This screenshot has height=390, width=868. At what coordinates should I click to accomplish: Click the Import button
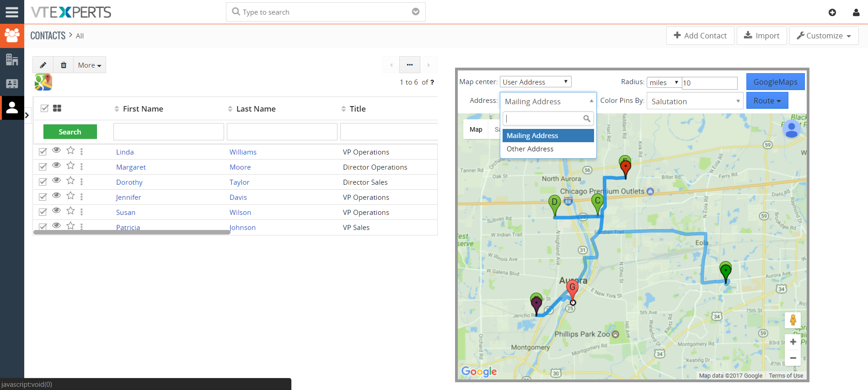coord(761,36)
